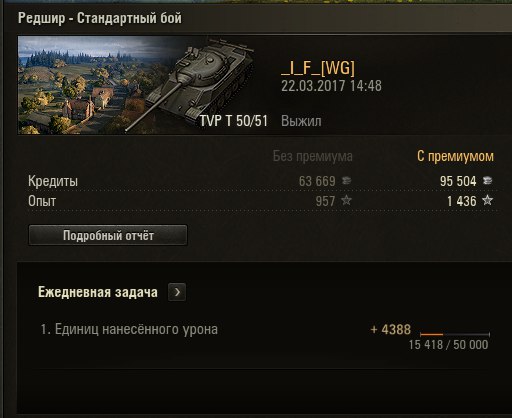Image resolution: width=512 pixels, height=418 pixels.
Task: Click the damage task progress bar
Action: (455, 334)
